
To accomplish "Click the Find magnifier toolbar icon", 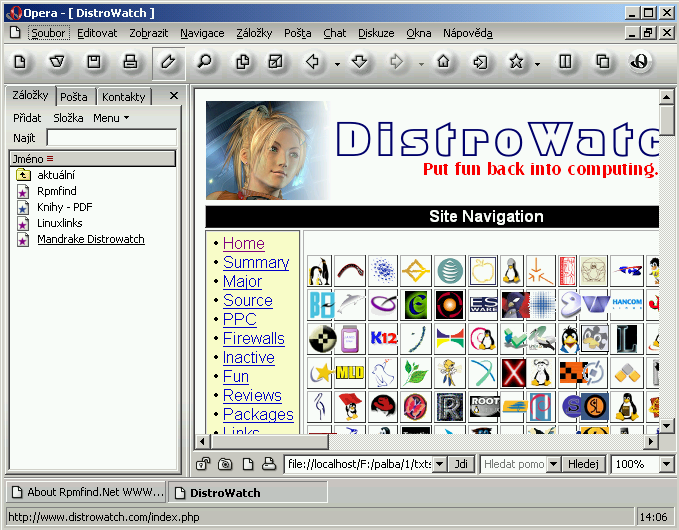I will [204, 62].
